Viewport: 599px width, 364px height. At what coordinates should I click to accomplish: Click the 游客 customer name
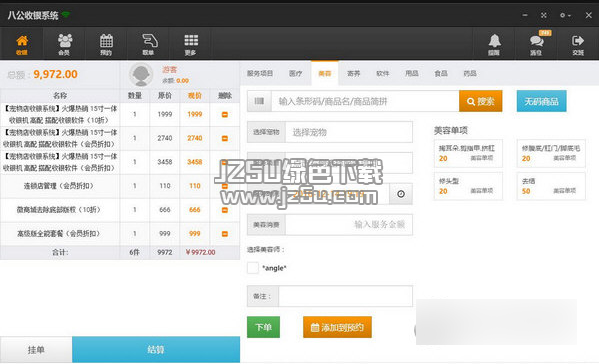point(170,70)
